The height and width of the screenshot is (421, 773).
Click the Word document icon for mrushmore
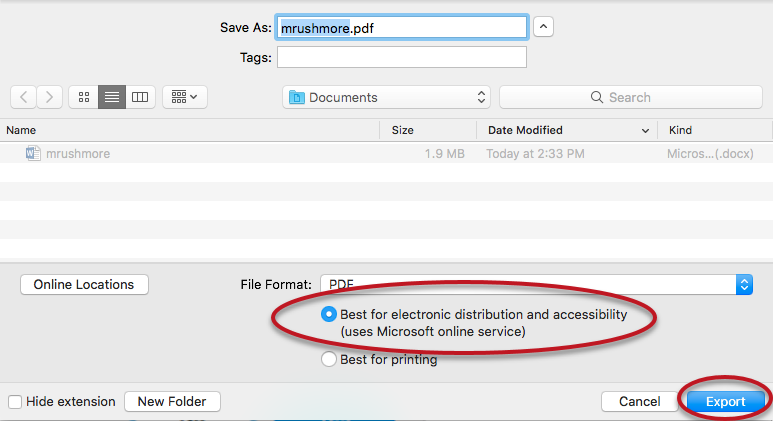pos(33,154)
